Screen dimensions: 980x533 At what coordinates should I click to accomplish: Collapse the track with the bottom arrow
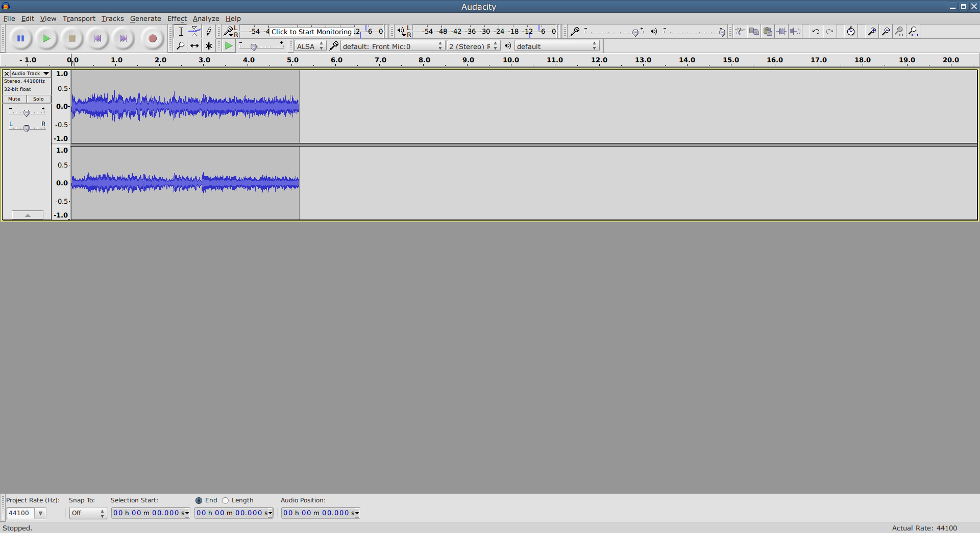28,215
